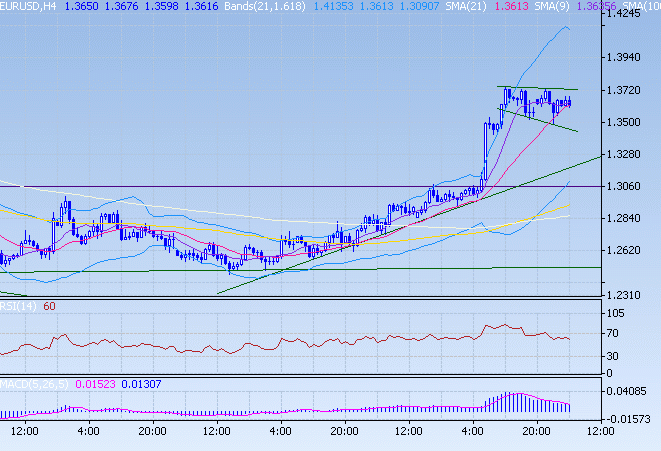
Task: Click the red RSI line in subwindow
Action: click(x=300, y=342)
